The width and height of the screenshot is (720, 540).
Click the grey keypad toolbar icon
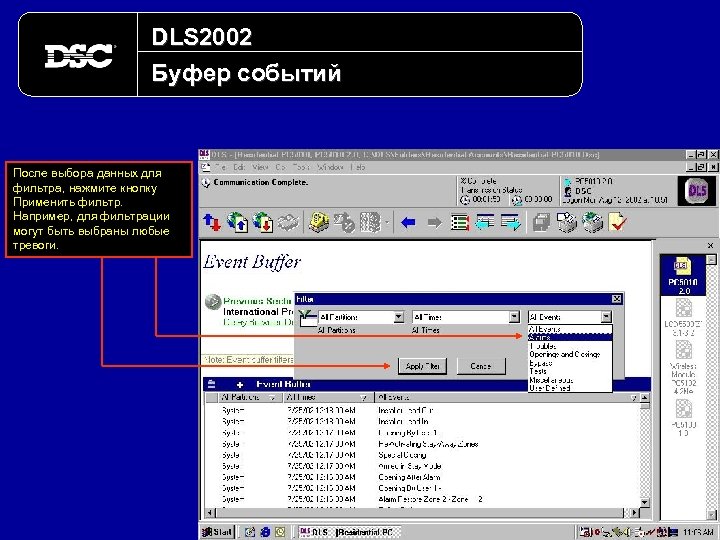[371, 223]
